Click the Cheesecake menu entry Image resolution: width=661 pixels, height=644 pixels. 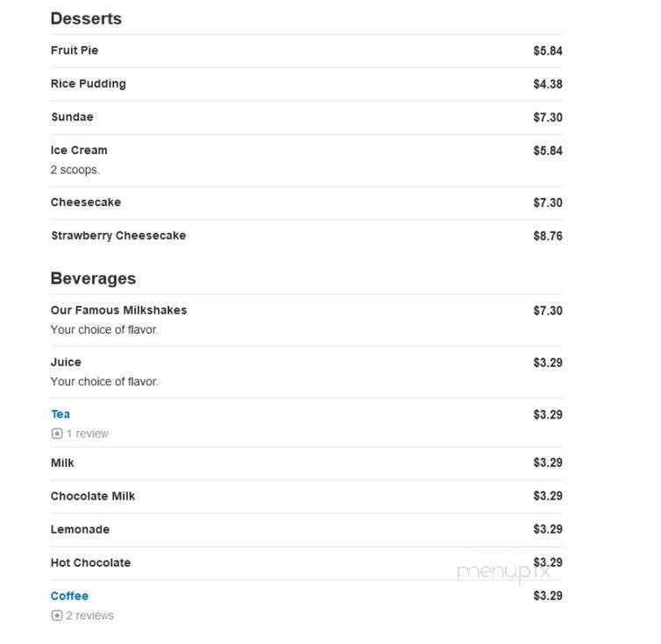86,202
